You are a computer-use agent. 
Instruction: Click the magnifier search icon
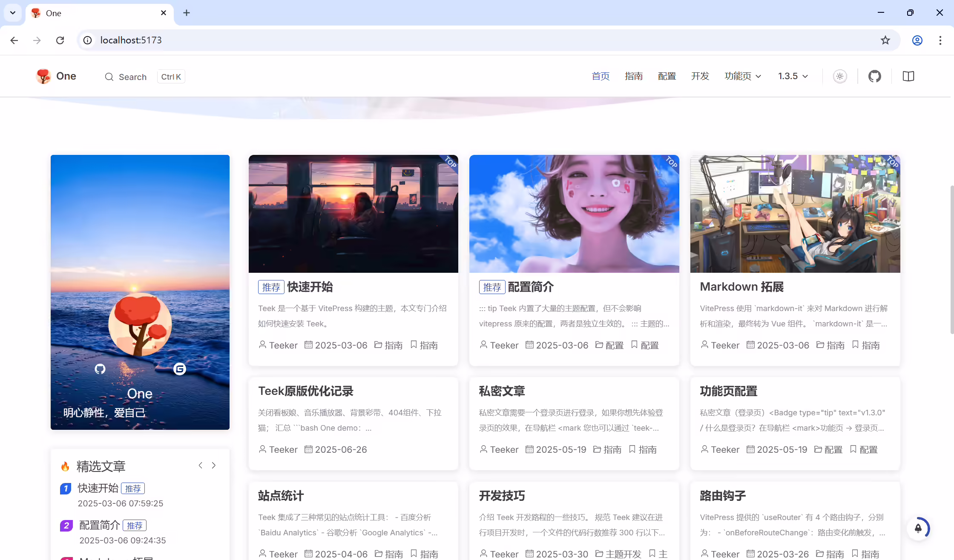pyautogui.click(x=109, y=77)
